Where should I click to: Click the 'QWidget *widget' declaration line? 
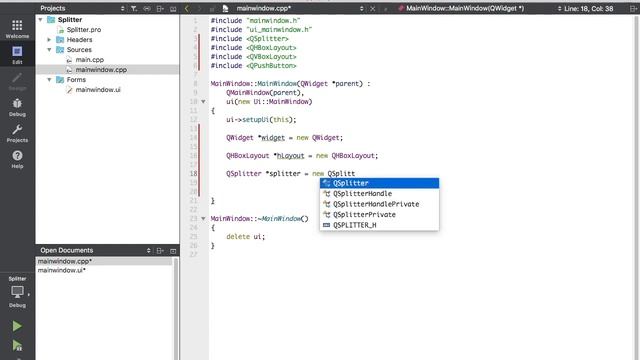pyautogui.click(x=284, y=138)
